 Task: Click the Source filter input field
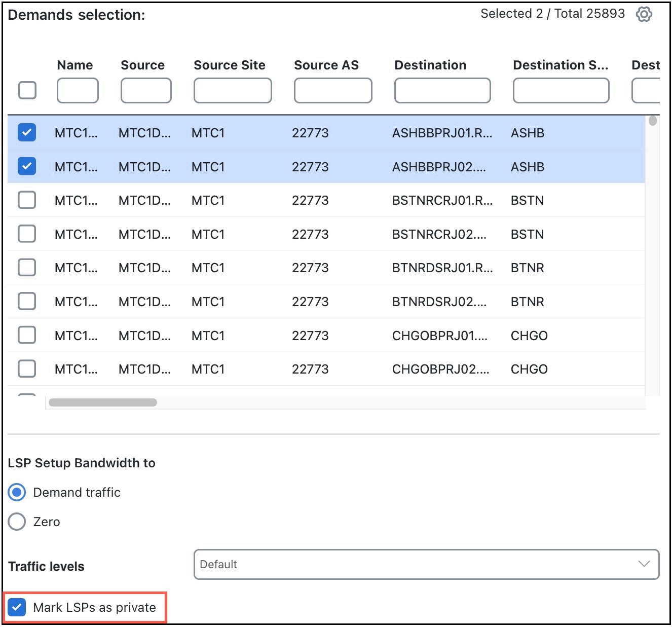[x=146, y=90]
